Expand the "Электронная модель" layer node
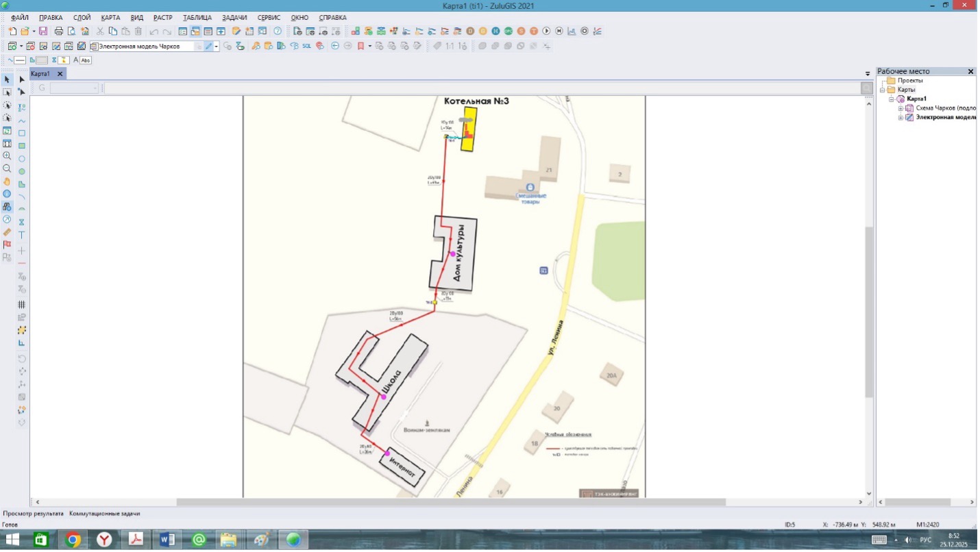 tap(901, 117)
